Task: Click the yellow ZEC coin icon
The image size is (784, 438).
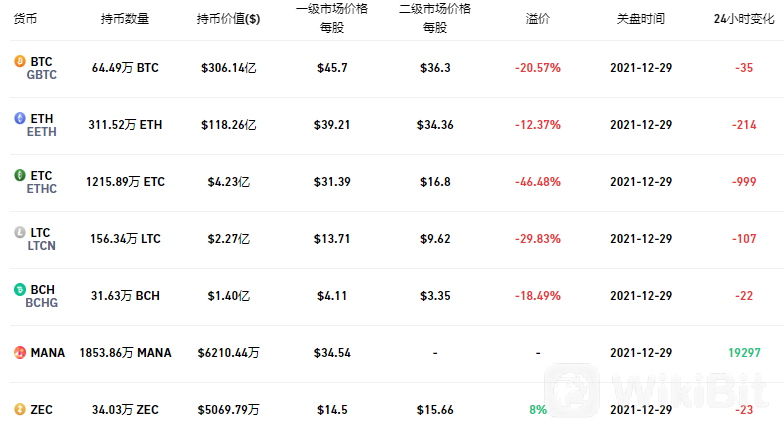Action: [20, 410]
